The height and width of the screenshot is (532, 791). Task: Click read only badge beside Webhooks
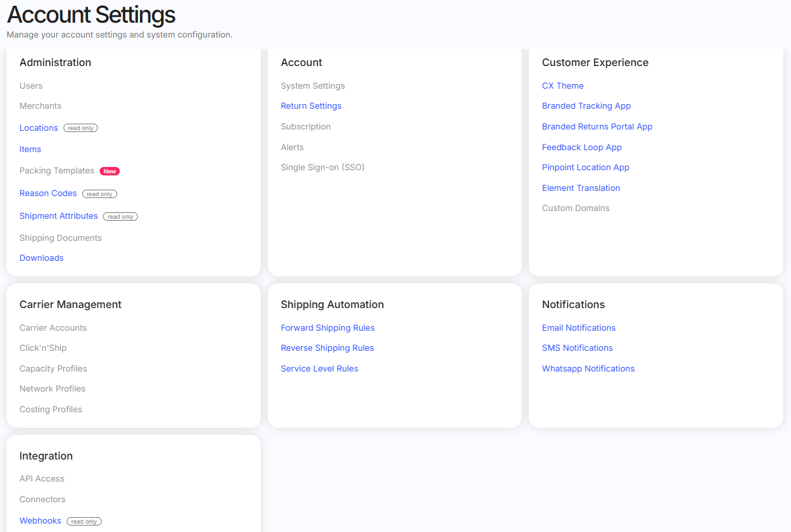84,522
